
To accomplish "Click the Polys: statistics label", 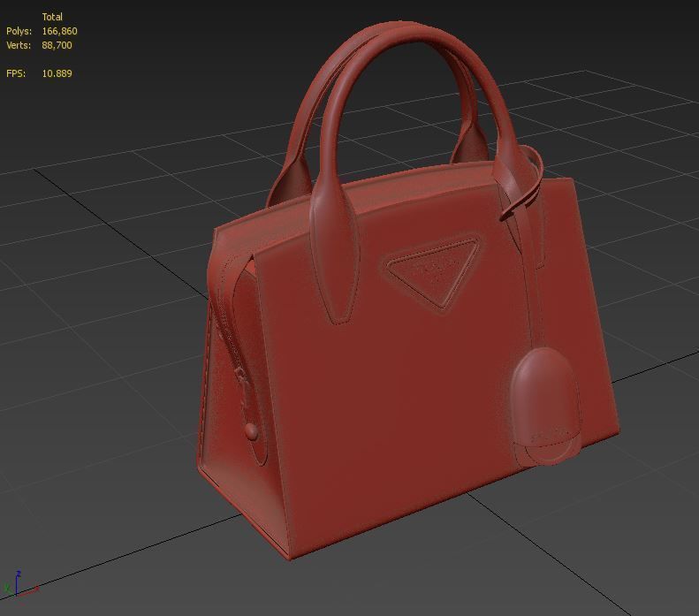I will [19, 31].
